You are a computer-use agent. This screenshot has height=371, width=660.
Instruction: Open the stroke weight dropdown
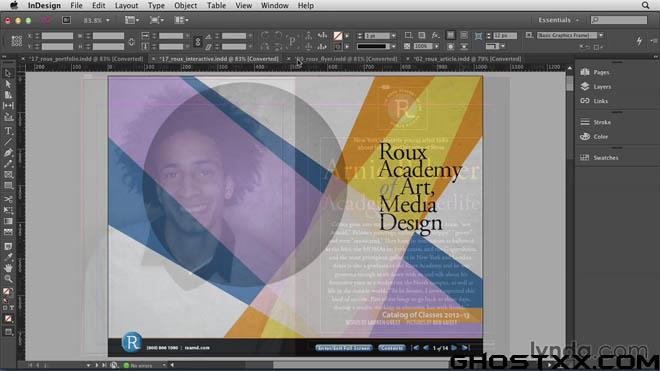(x=394, y=36)
